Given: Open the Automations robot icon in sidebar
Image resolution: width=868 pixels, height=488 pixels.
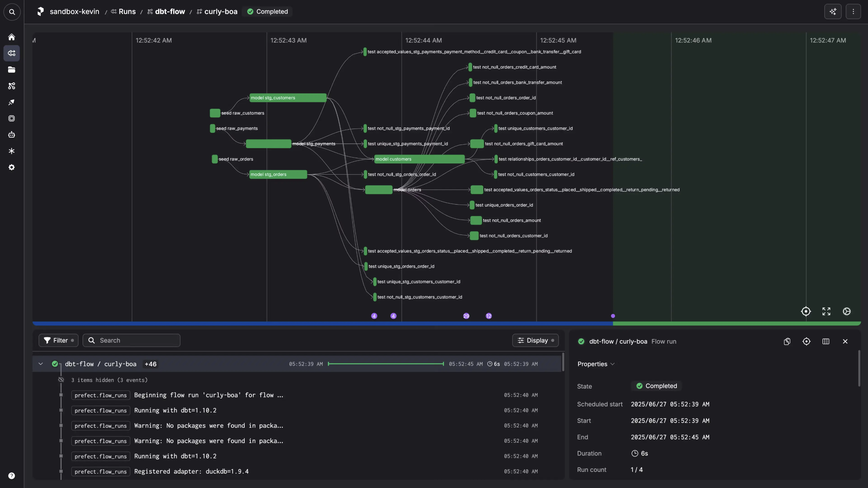Looking at the screenshot, I should click(x=12, y=134).
